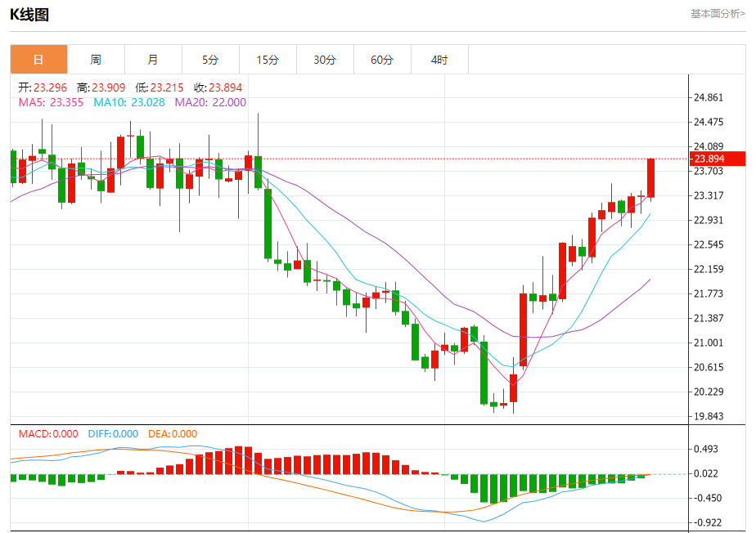756x533 pixels.
Task: Click the -0.450 MACD axis label
Action: click(x=706, y=498)
